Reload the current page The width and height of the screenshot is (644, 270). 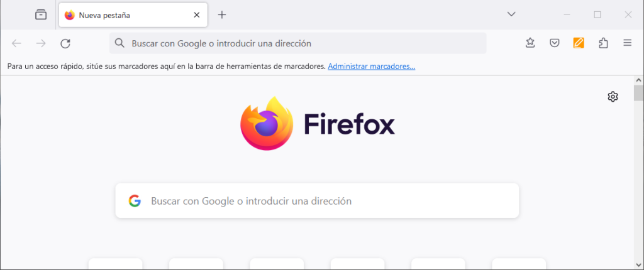pyautogui.click(x=65, y=43)
